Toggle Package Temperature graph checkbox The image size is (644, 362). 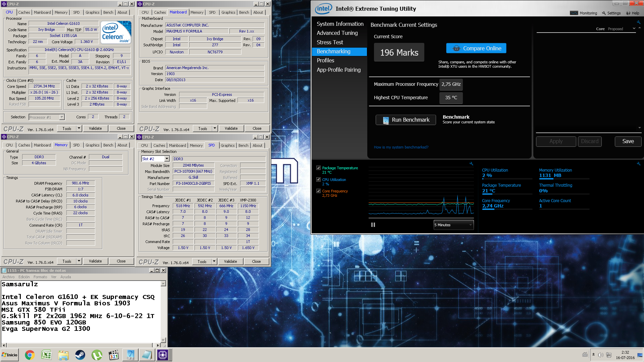(x=318, y=168)
